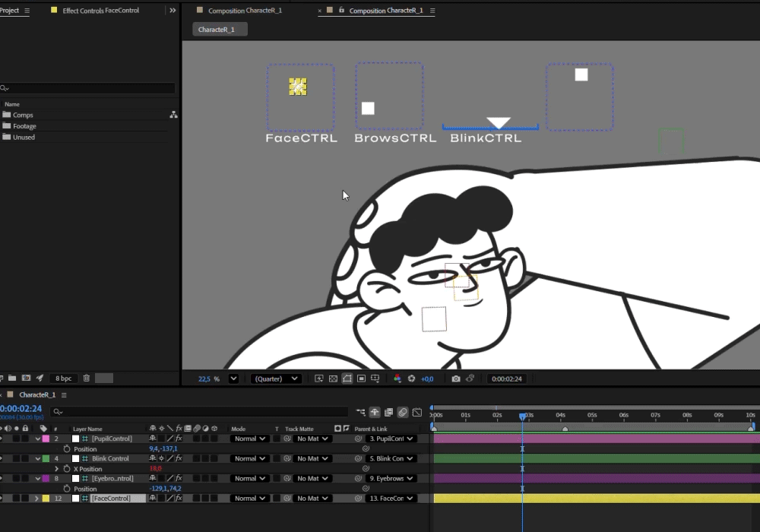The width and height of the screenshot is (760, 532).
Task: Click the 8 bpc color depth button
Action: coord(64,378)
